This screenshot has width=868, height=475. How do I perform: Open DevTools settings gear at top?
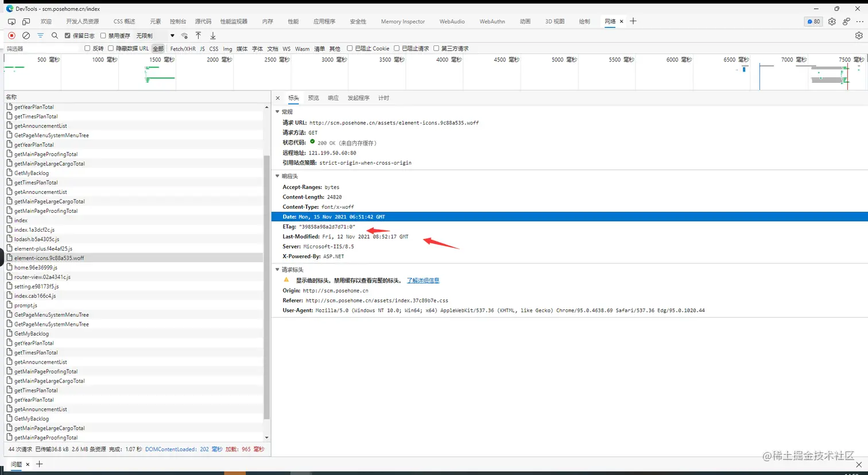(832, 21)
